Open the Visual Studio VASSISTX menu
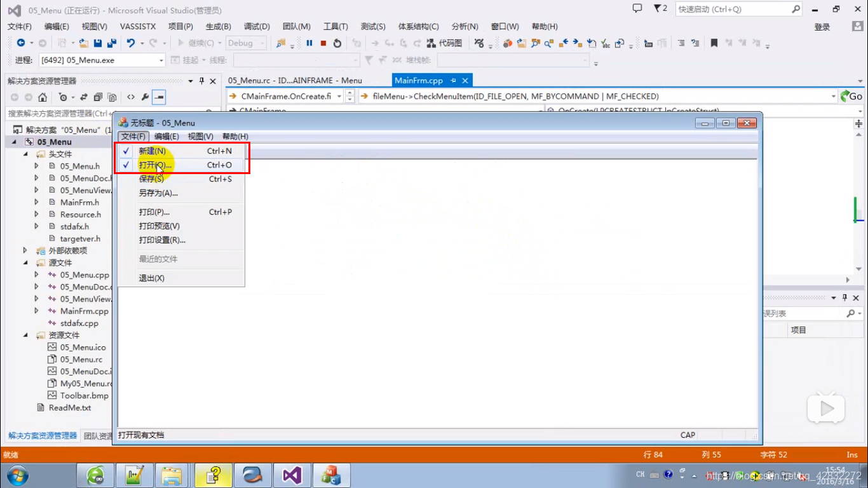The width and height of the screenshot is (868, 488). coord(138,27)
